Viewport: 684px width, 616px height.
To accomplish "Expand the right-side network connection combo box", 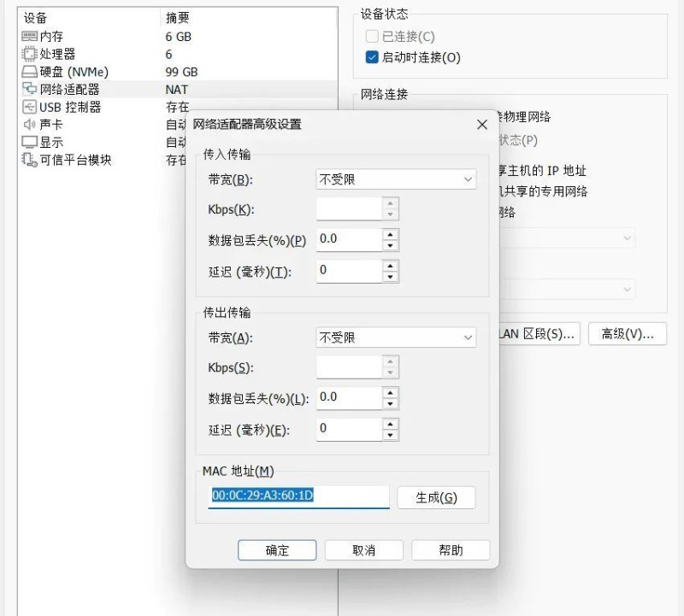I will [628, 238].
